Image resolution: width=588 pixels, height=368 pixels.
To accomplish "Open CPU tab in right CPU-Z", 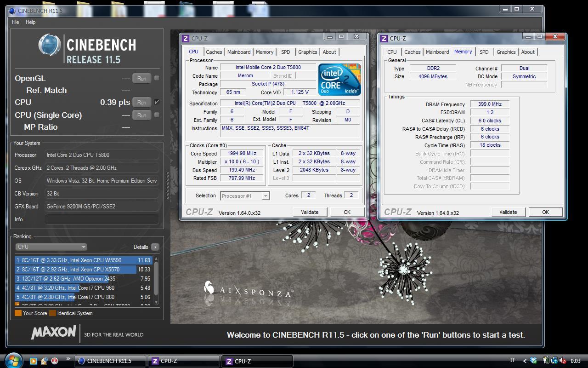I will coord(392,52).
